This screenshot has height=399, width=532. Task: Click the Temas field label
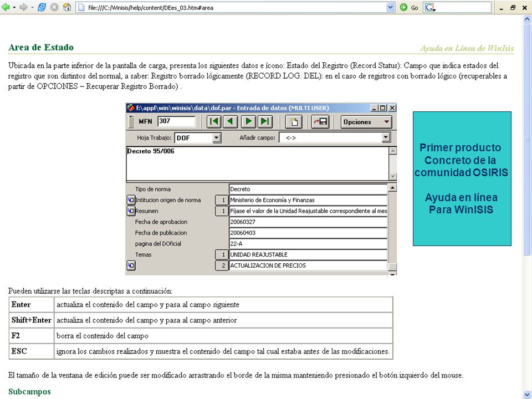pos(143,254)
